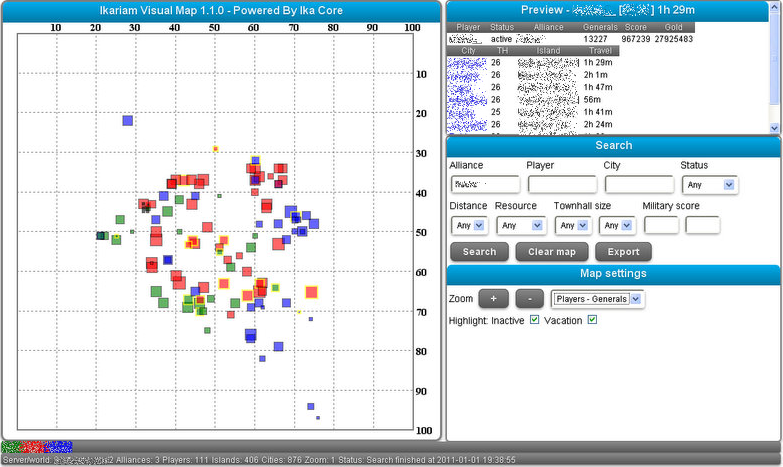Viewport: 783px width, 467px height.
Task: Click the Travel column header
Action: (x=600, y=50)
